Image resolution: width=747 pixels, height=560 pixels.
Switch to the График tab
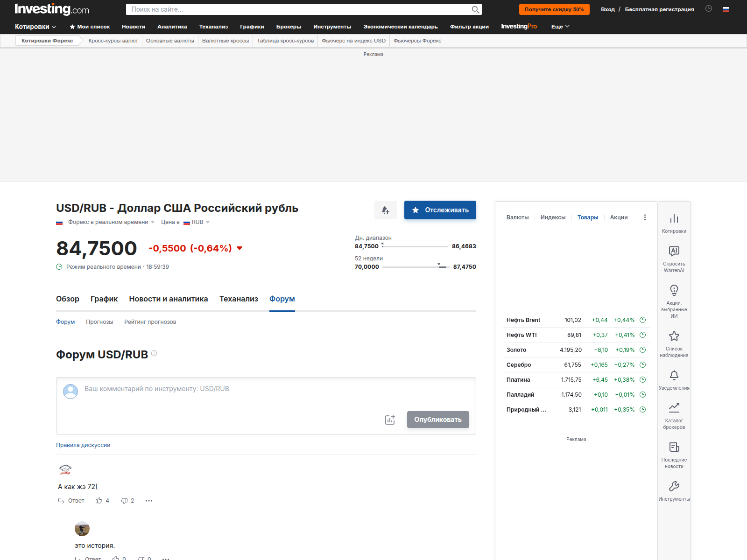tap(104, 299)
